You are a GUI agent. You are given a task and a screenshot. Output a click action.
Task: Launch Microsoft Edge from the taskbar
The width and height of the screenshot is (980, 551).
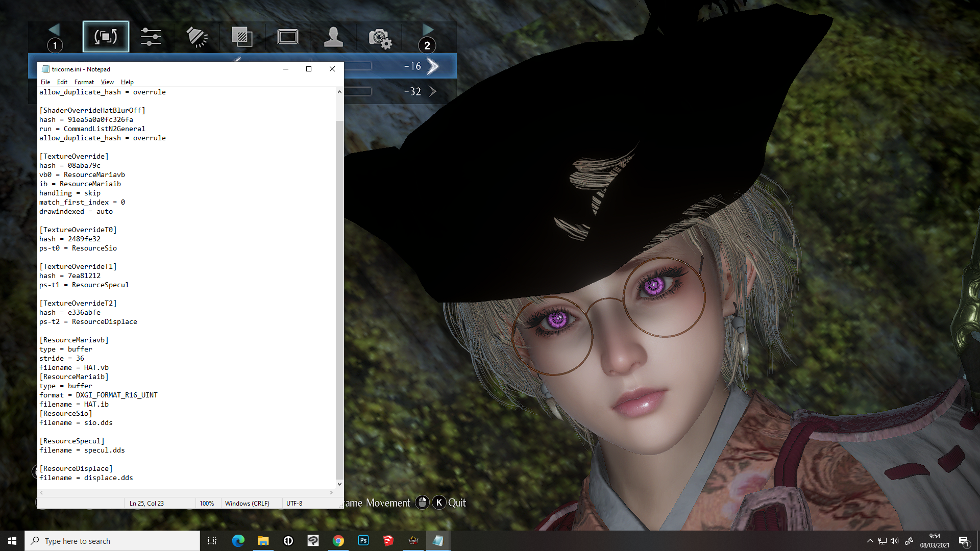pos(238,541)
